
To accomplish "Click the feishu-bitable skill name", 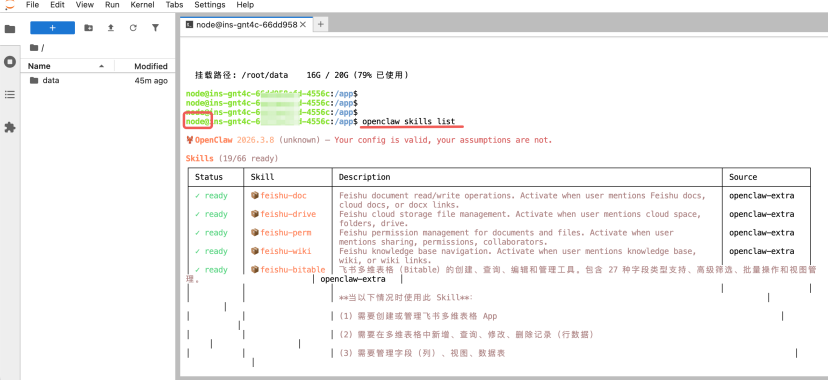I will 293,270.
